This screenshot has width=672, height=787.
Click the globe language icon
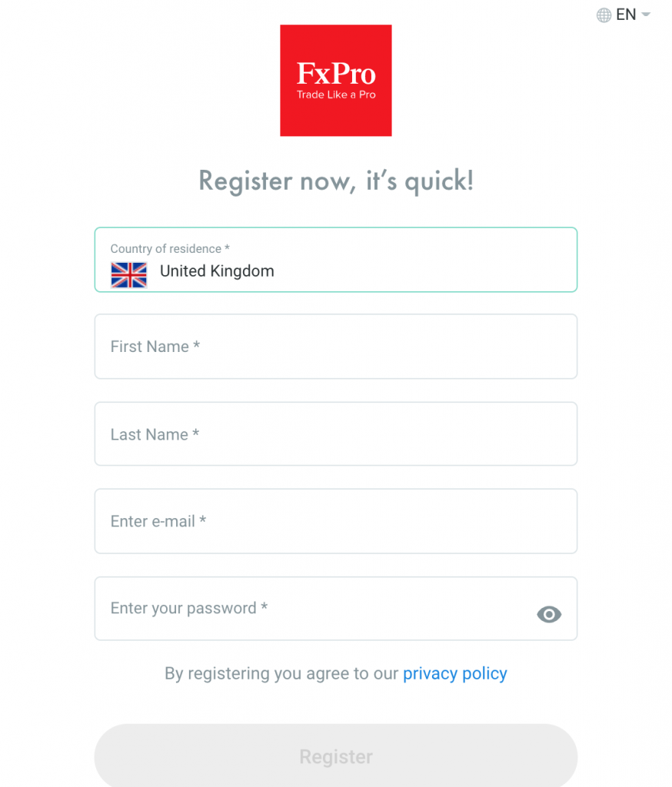click(604, 15)
